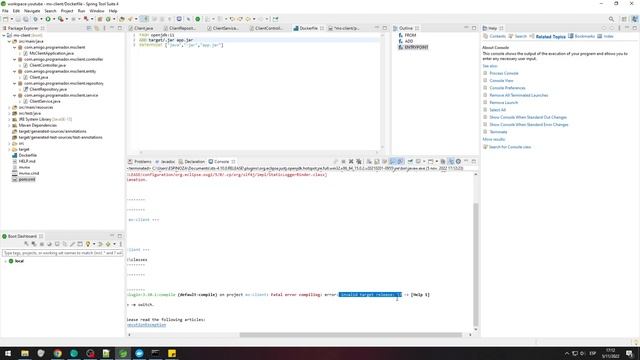
Task: Switch to the Dockerfile editor tab
Action: [308, 28]
